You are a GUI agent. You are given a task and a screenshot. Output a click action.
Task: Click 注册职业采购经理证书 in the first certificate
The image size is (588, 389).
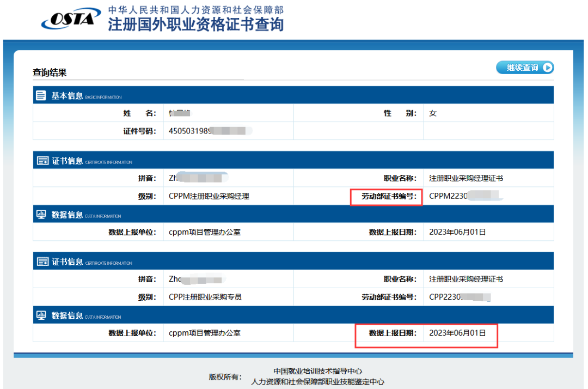(x=465, y=178)
